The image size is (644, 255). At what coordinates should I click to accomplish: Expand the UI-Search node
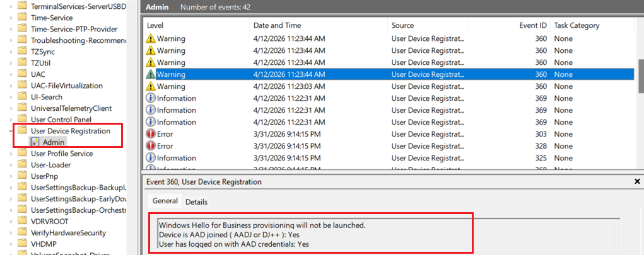tap(11, 97)
